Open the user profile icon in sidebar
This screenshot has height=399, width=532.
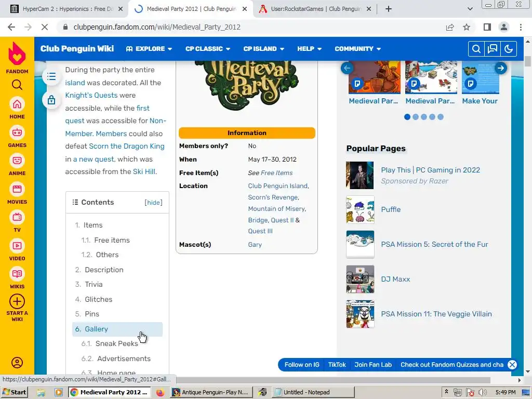click(x=17, y=363)
